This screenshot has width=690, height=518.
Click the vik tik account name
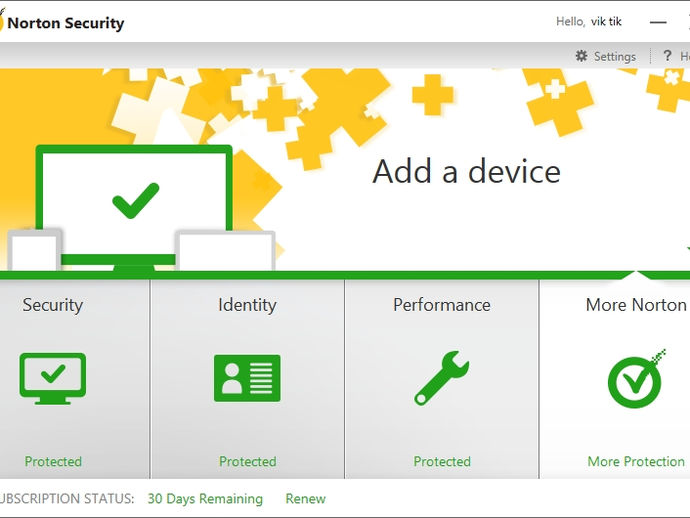click(606, 22)
